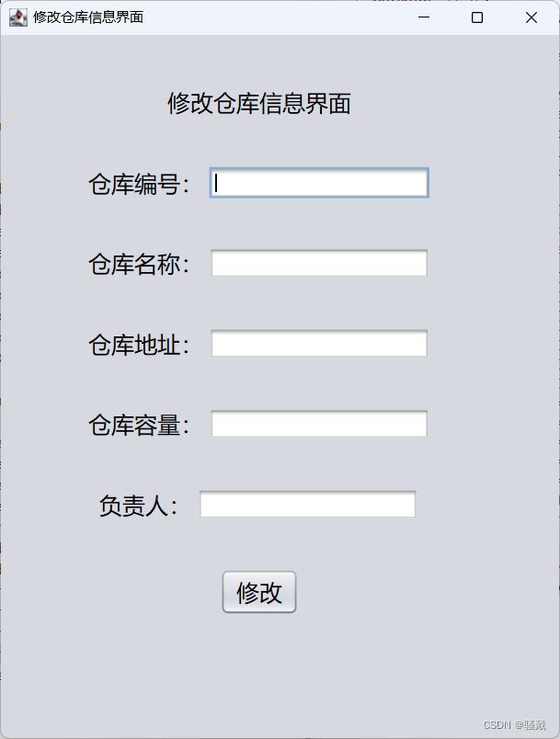This screenshot has width=560, height=739.
Task: Place cursor in the active 仓库编号 text box
Action: click(318, 183)
